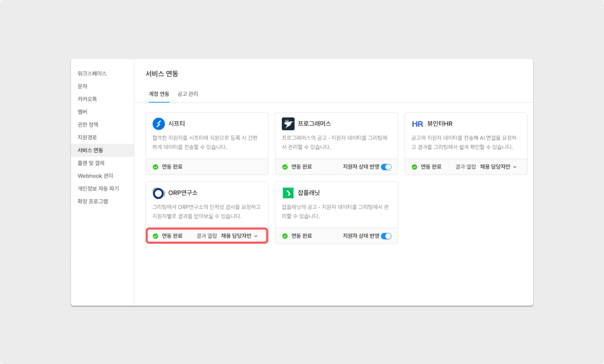
Task: Click green check icon on 잡플래닛 card
Action: pos(285,236)
